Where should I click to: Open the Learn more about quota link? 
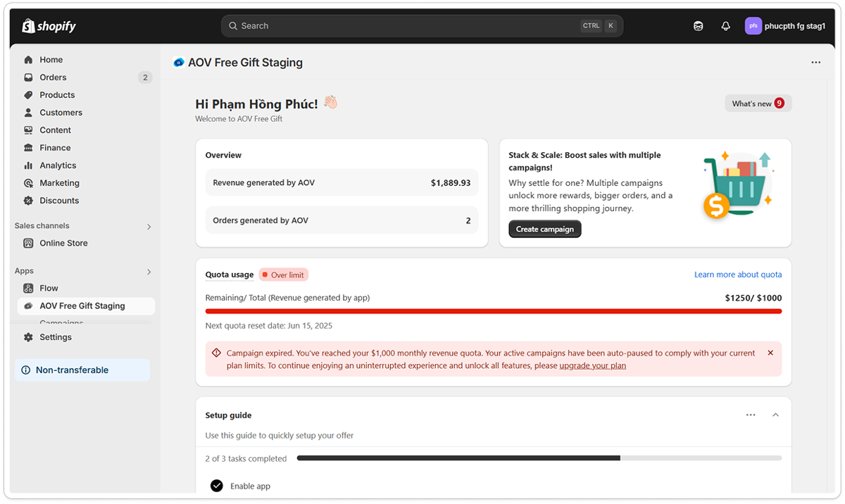coord(738,275)
